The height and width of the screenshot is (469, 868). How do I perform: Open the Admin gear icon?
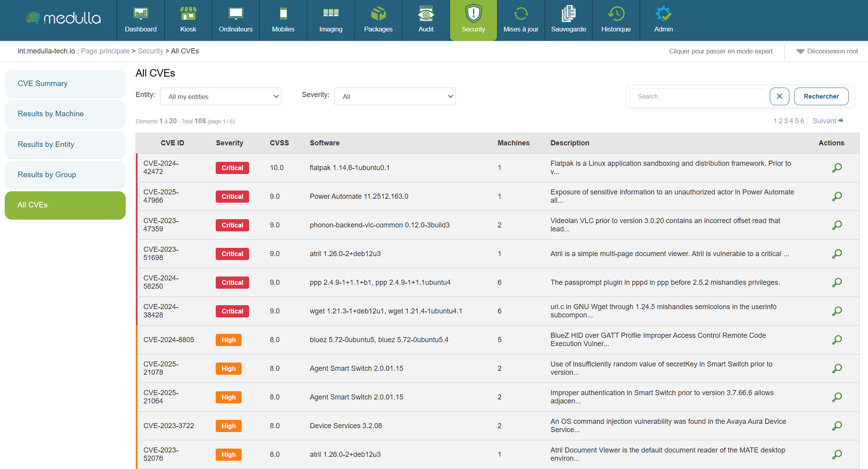pyautogui.click(x=663, y=14)
